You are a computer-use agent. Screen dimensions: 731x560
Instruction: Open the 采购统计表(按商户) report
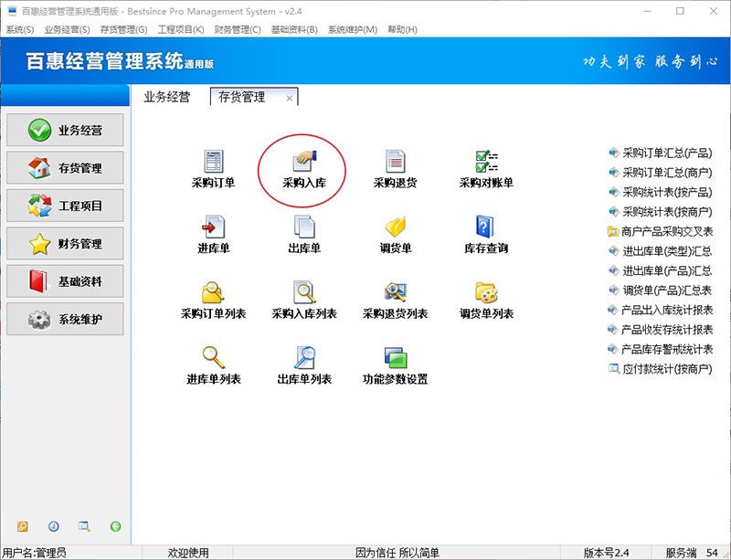pyautogui.click(x=661, y=212)
